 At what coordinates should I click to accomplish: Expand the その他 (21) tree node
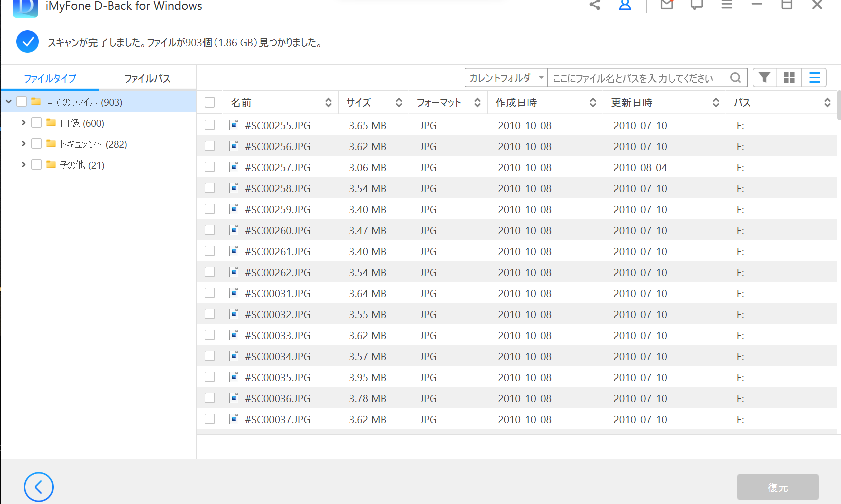23,165
